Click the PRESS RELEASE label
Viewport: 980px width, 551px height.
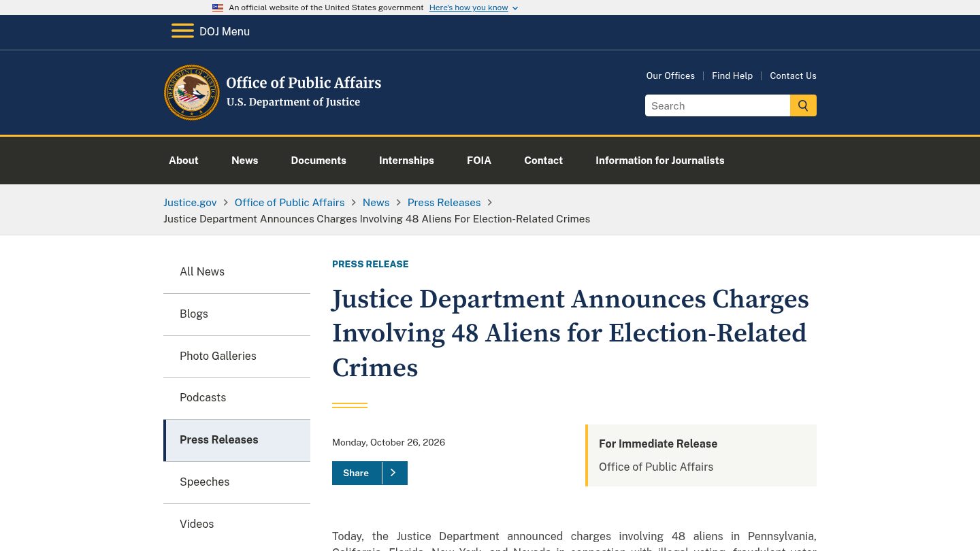(x=370, y=264)
